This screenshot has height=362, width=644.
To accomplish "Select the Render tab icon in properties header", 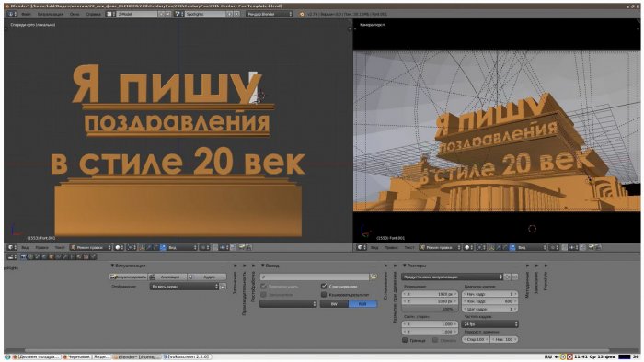I will click(x=23, y=256).
